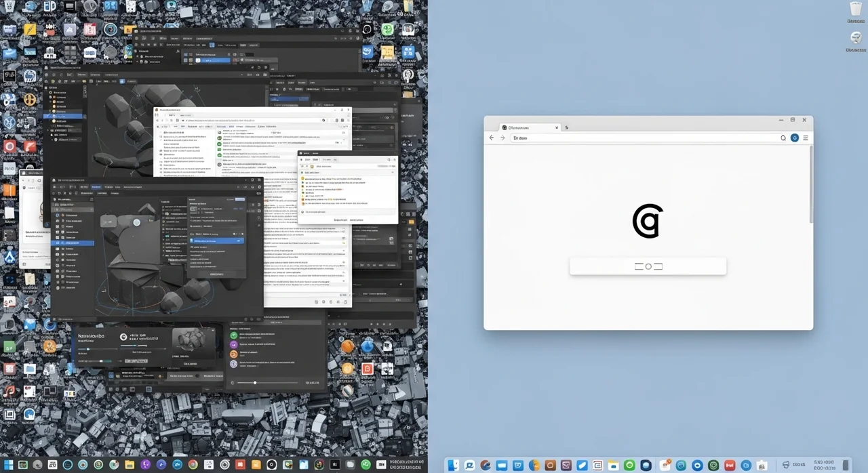Open the red app icon in the dock
Viewport: 868px width, 473px height.
[x=730, y=466]
